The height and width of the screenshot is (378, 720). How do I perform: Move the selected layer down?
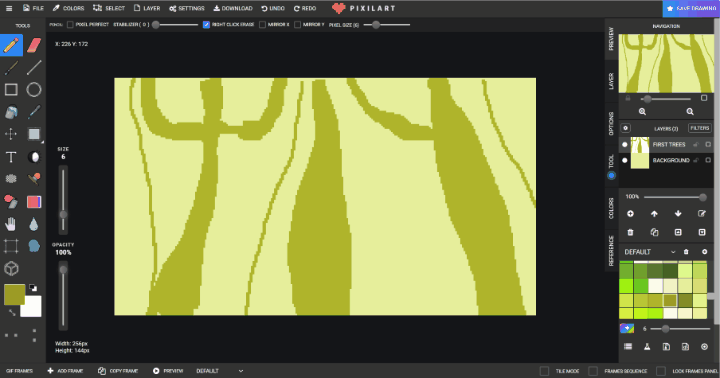coord(678,214)
